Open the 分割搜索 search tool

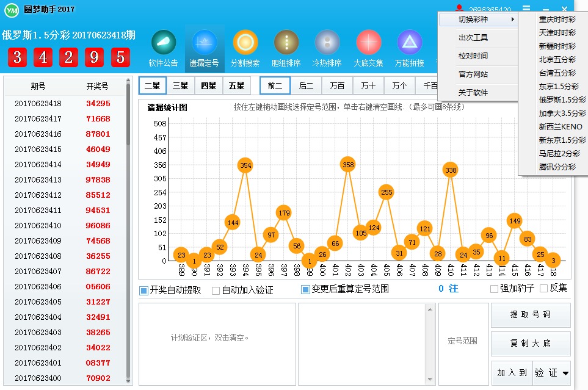(x=244, y=47)
